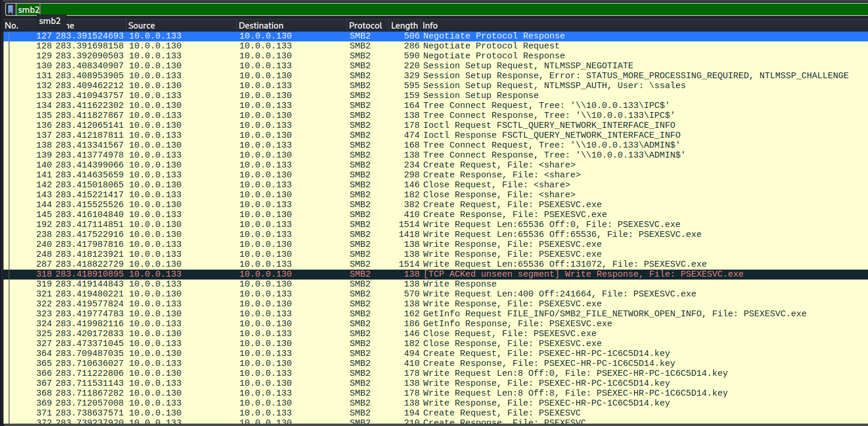868x426 pixels.
Task: Select packet 133 Session Setup Response
Action: point(435,95)
